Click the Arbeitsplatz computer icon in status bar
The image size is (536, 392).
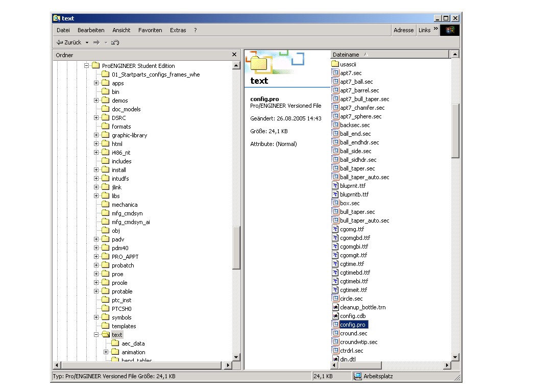pos(357,376)
